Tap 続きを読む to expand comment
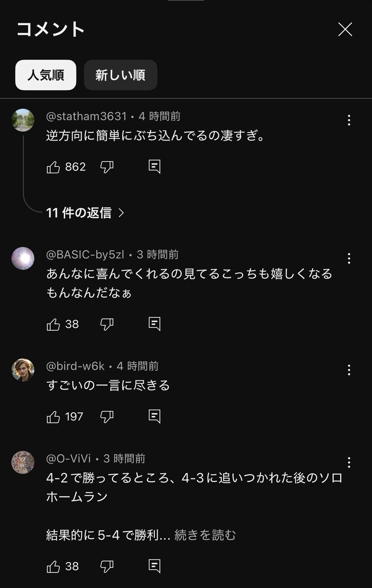 [x=205, y=535]
